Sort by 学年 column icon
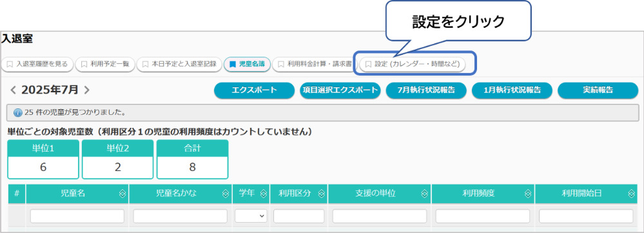The width and height of the screenshot is (644, 233). tap(264, 194)
